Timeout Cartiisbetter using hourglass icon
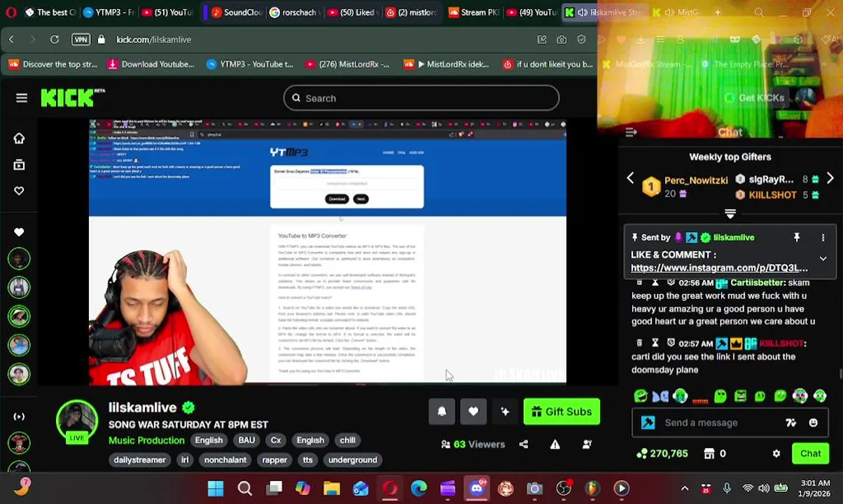843x504 pixels. click(x=655, y=283)
